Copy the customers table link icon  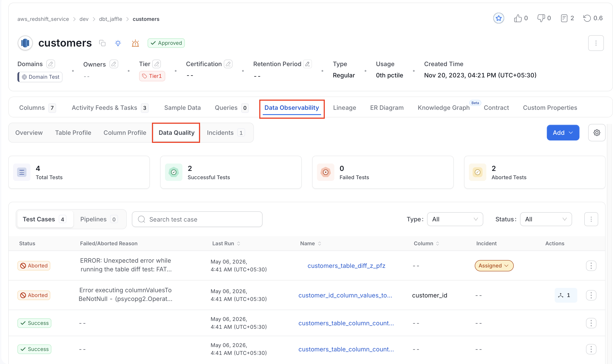pos(102,43)
